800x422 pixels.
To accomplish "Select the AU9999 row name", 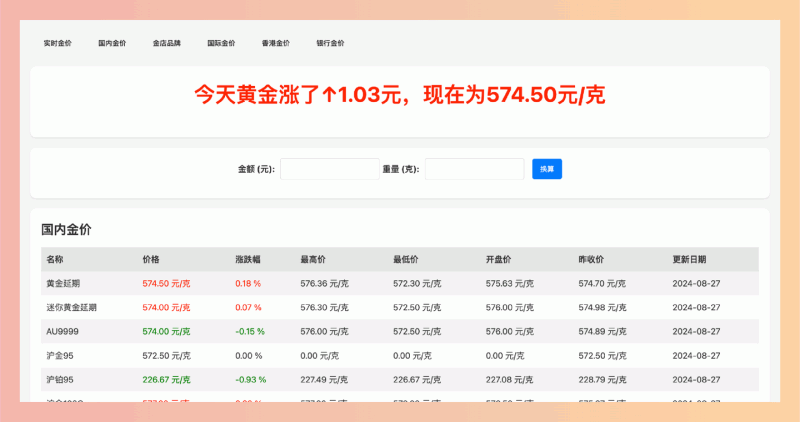I will point(62,331).
